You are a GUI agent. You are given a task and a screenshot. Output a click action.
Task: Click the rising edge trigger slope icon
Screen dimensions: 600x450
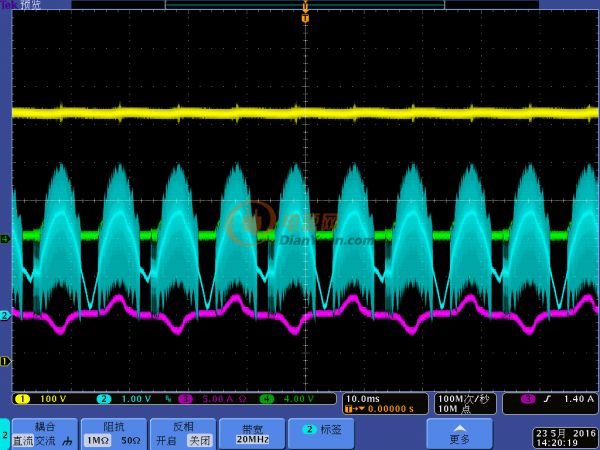[548, 399]
